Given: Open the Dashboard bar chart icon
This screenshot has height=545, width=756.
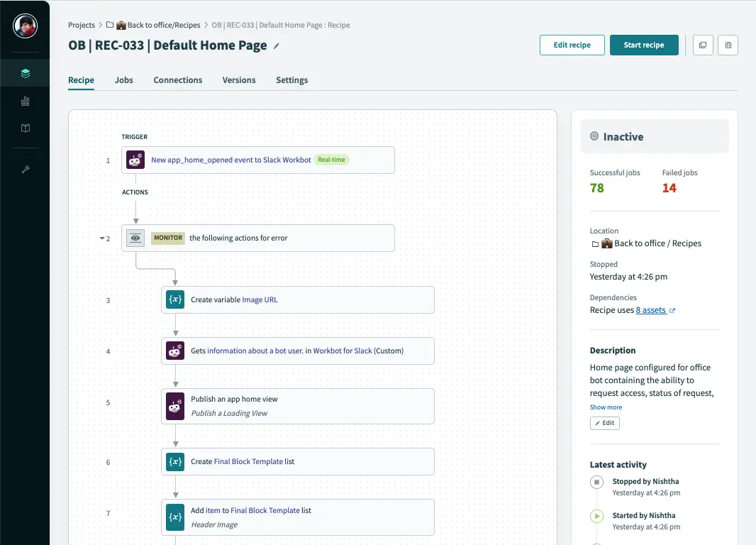Looking at the screenshot, I should pyautogui.click(x=26, y=101).
